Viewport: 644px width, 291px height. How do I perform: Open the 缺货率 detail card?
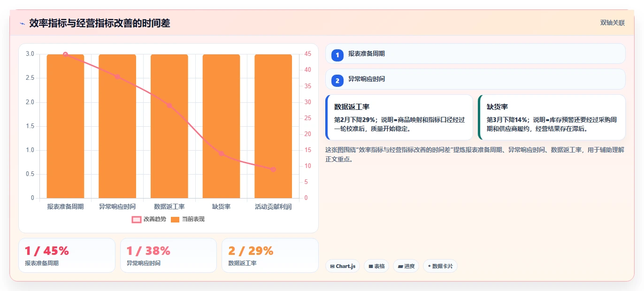point(552,117)
